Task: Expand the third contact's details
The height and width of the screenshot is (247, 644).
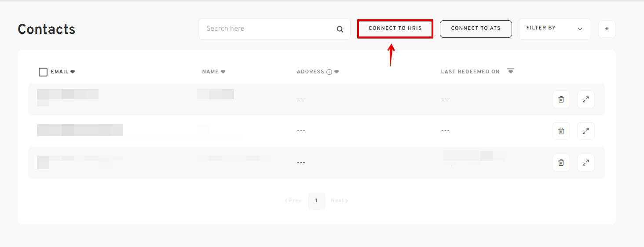Action: pos(585,163)
